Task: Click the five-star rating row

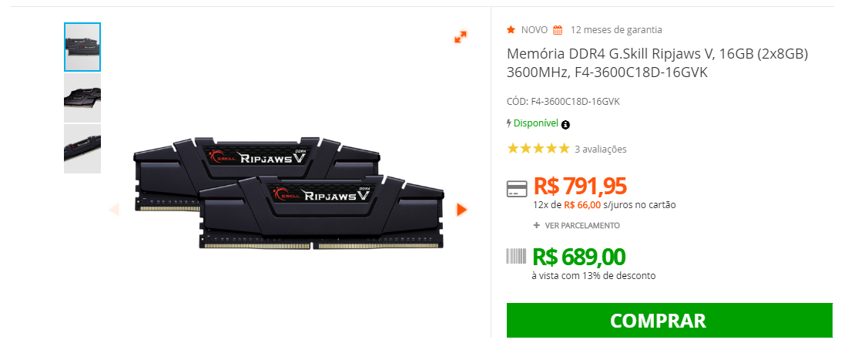Action: [538, 149]
